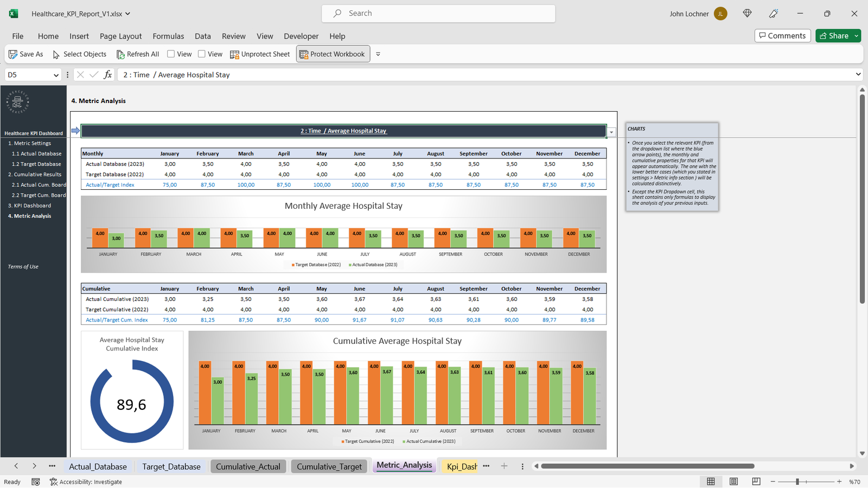Click the Protect Workbook button
Image resolution: width=868 pixels, height=488 pixels.
(x=332, y=54)
